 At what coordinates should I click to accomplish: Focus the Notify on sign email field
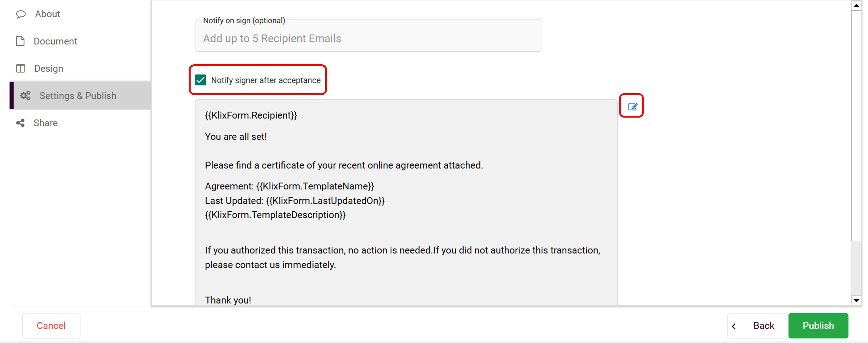[368, 38]
